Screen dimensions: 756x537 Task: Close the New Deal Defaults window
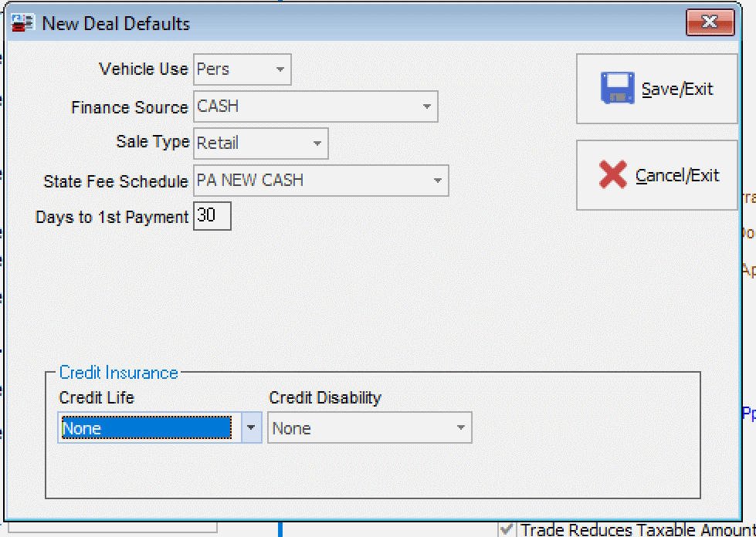tap(709, 22)
